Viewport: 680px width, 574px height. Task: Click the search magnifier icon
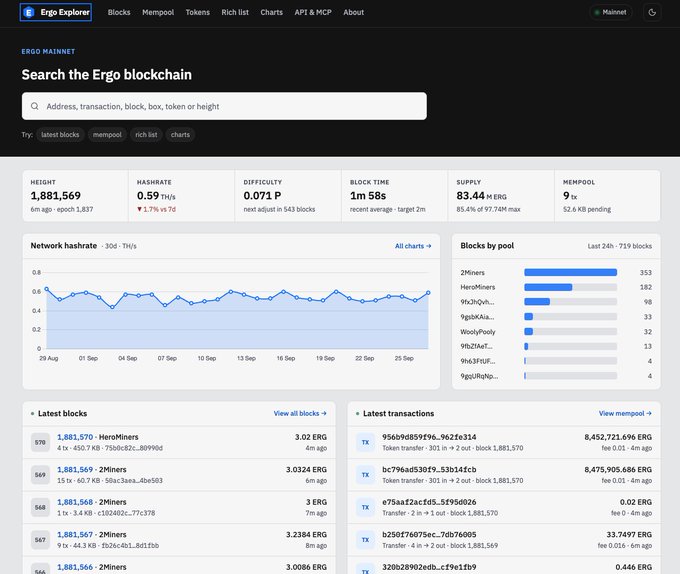point(35,106)
